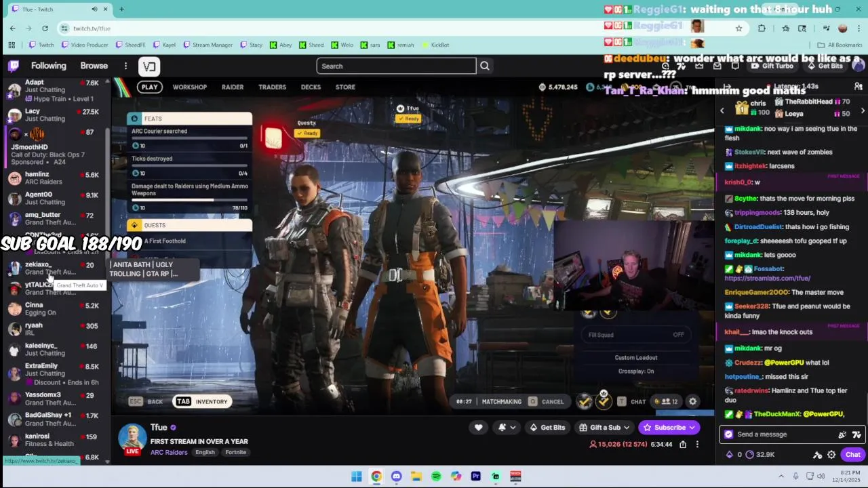Open game settings gear in stream
The image size is (868, 488).
pyautogui.click(x=692, y=401)
